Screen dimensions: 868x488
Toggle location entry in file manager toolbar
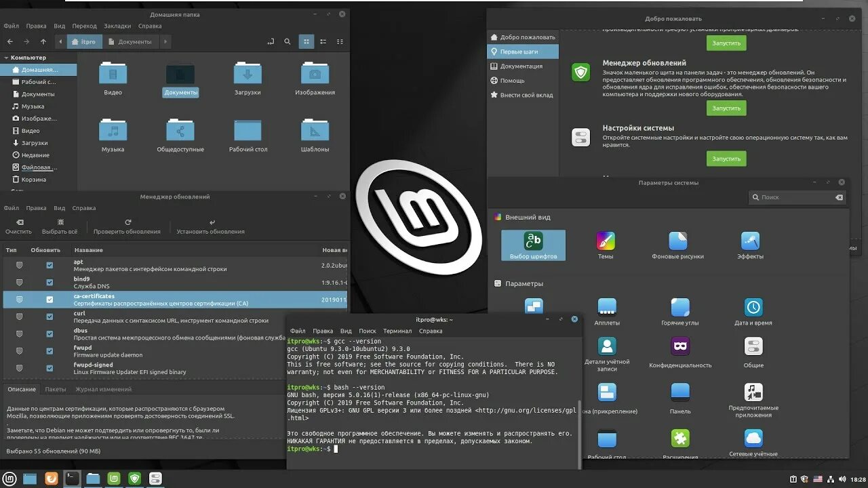(271, 41)
